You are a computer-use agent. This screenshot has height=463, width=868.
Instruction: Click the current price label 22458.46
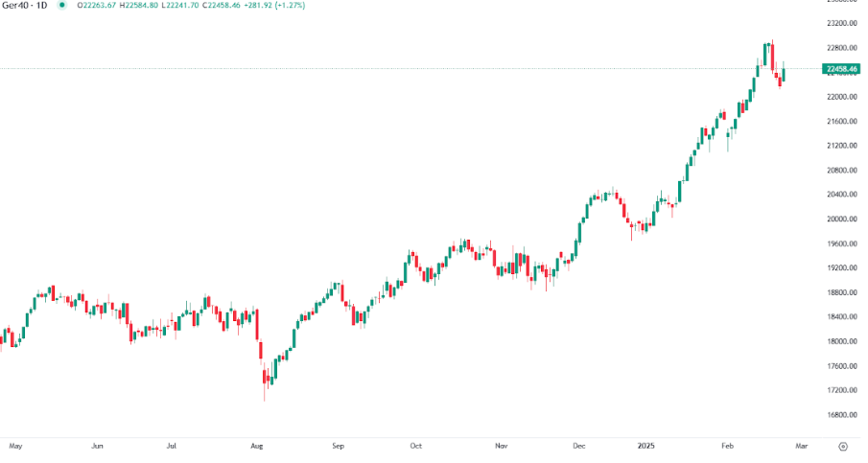click(840, 69)
